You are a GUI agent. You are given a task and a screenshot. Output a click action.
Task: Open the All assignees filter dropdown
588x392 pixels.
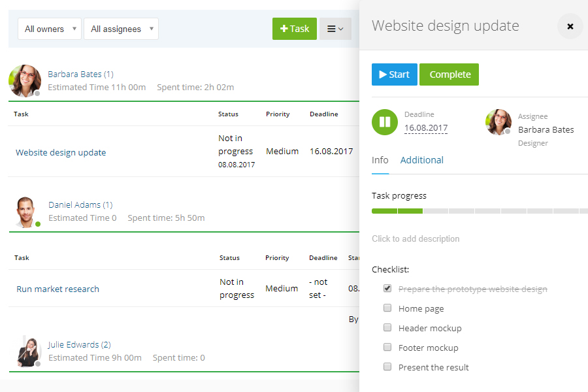[x=121, y=29]
